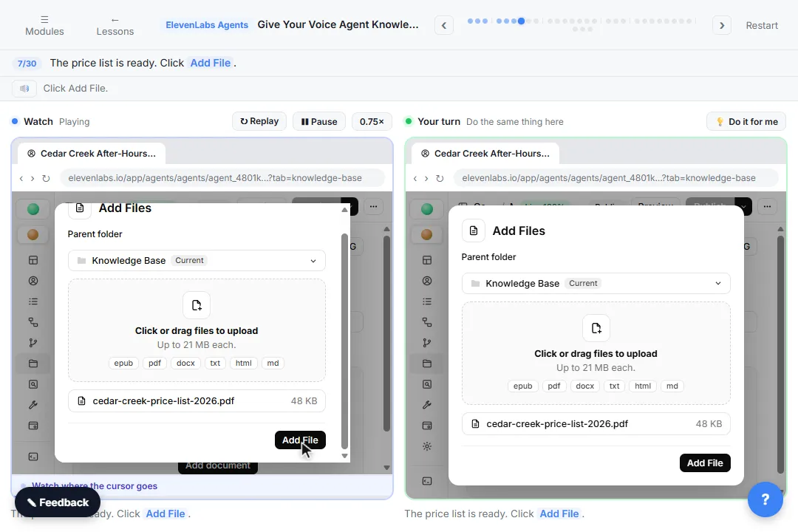Viewport: 798px width, 532px height.
Task: Reload the page in the Watch browser
Action: [46, 178]
